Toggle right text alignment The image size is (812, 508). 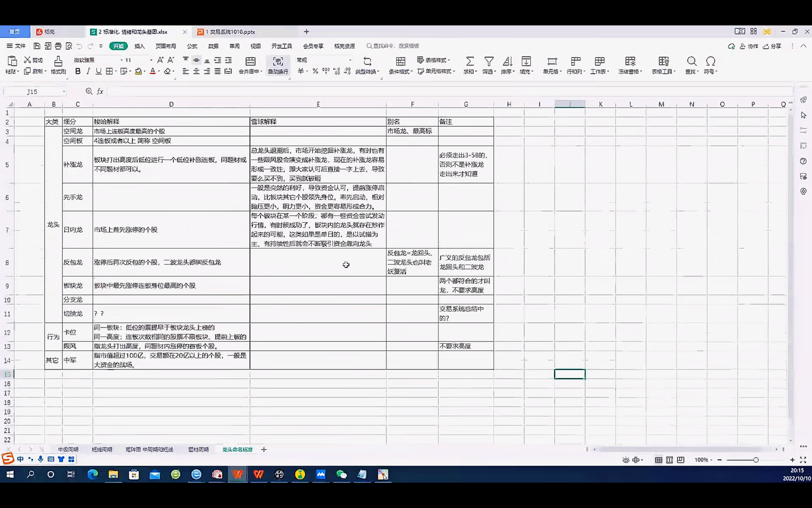(207, 71)
